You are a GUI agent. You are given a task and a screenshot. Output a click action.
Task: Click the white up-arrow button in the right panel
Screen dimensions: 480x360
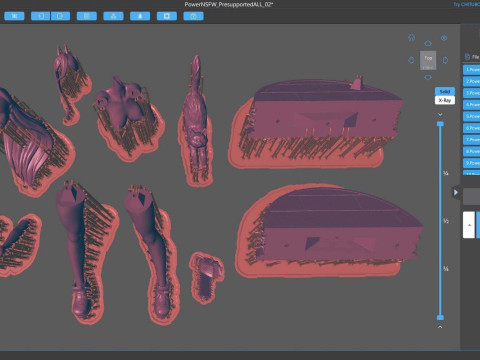(x=469, y=225)
